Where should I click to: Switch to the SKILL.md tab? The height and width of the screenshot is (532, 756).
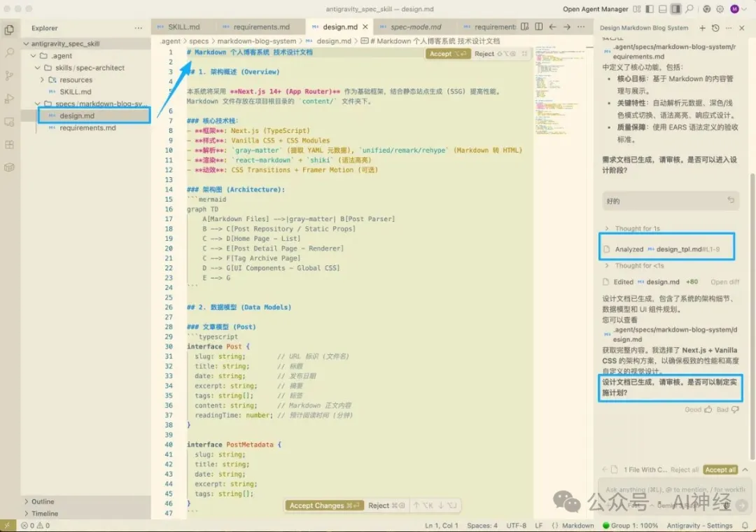(183, 27)
